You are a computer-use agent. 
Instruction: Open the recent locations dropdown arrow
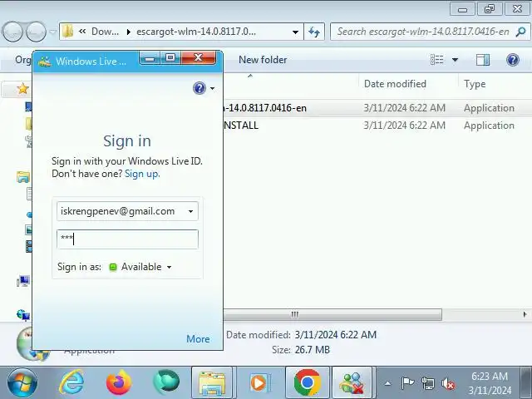point(52,32)
